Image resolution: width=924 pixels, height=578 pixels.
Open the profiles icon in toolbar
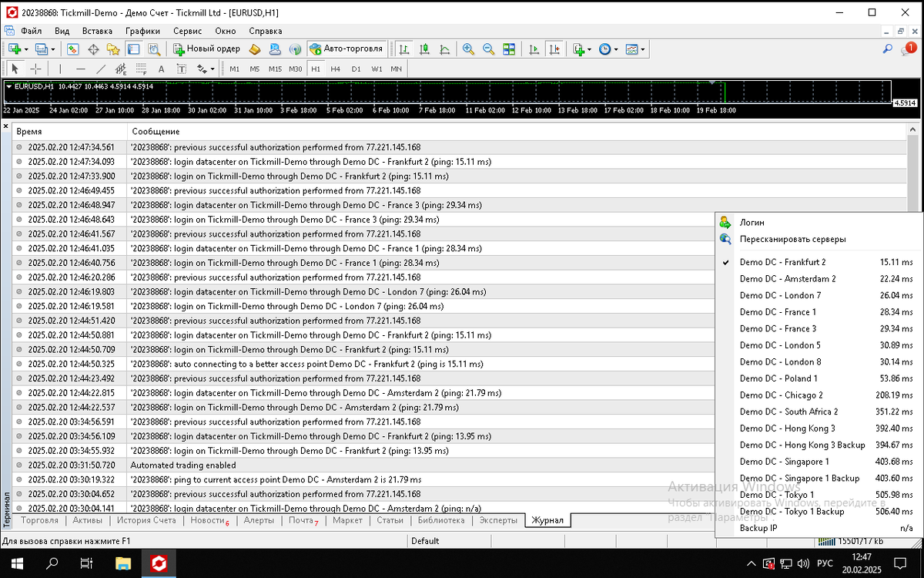coord(42,49)
